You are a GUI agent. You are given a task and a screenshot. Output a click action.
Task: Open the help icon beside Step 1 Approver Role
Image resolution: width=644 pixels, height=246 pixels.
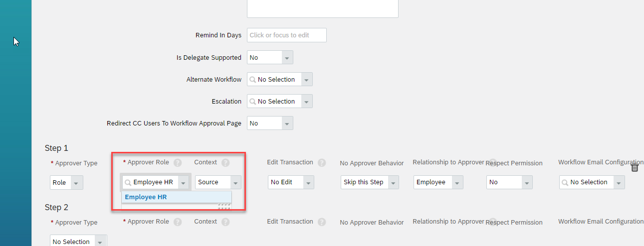coord(178,163)
